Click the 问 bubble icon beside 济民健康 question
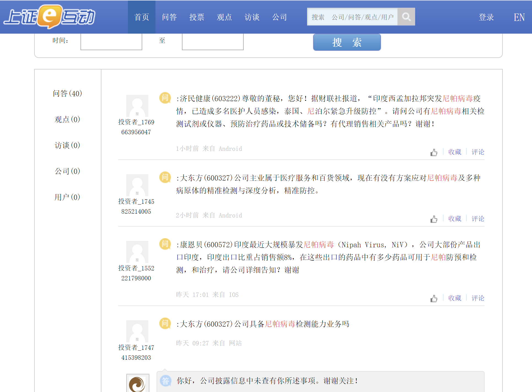532x392 pixels. 165,98
